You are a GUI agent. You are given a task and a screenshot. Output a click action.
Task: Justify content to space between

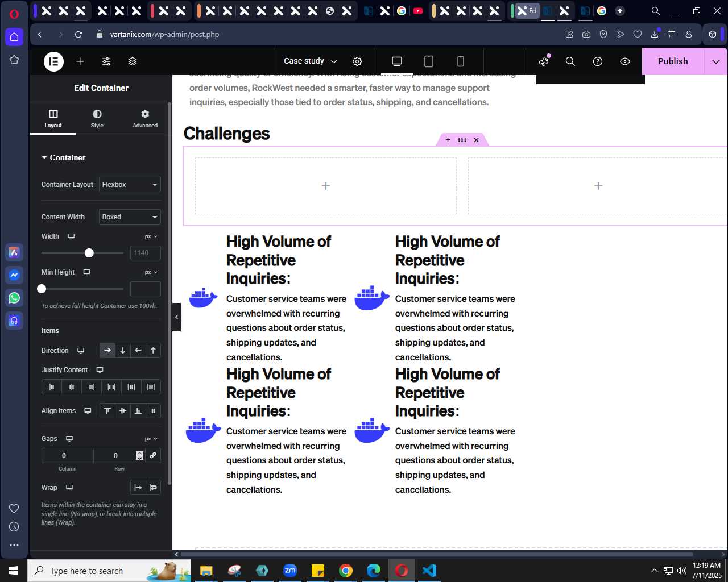[111, 387]
